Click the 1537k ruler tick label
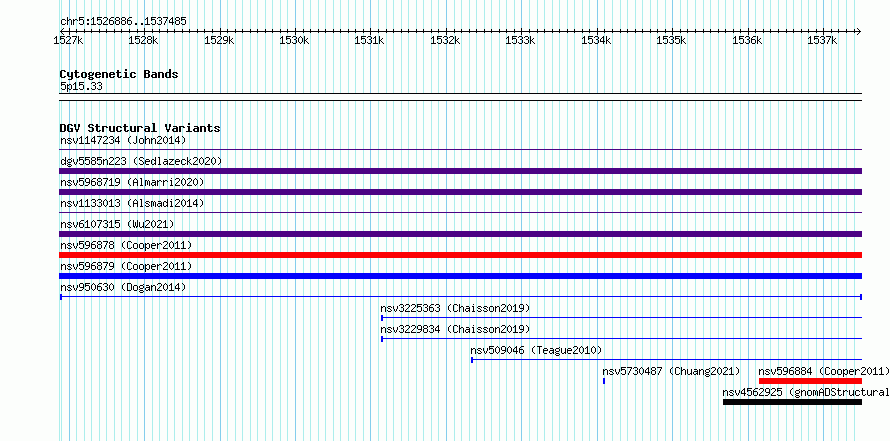Image resolution: width=890 pixels, height=441 pixels. pyautogui.click(x=823, y=41)
